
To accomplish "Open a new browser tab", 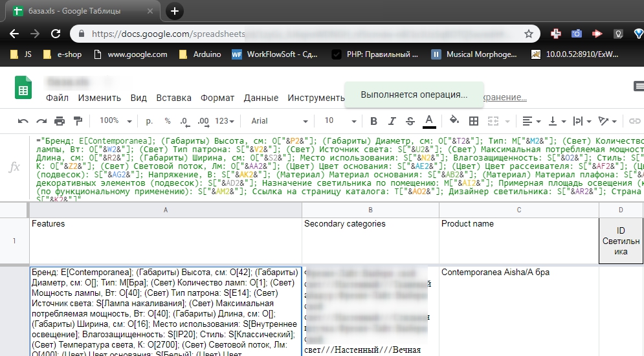I will click(175, 11).
